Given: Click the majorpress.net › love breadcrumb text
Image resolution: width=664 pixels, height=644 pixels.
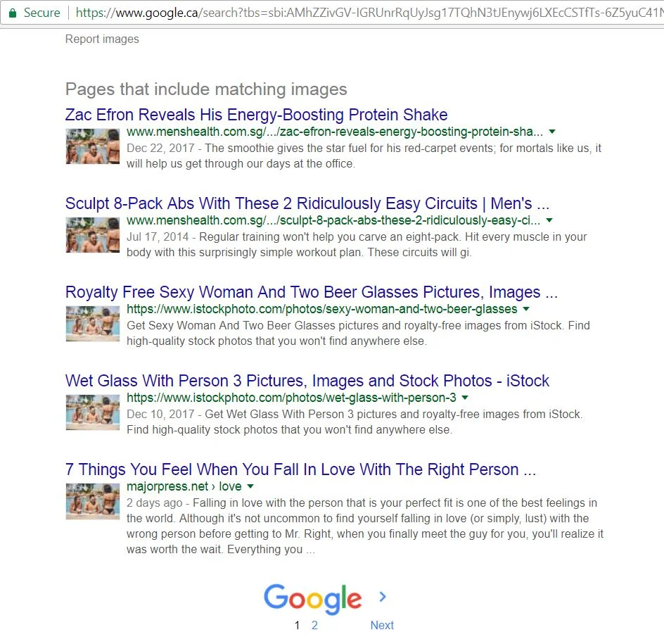Looking at the screenshot, I should click(184, 486).
